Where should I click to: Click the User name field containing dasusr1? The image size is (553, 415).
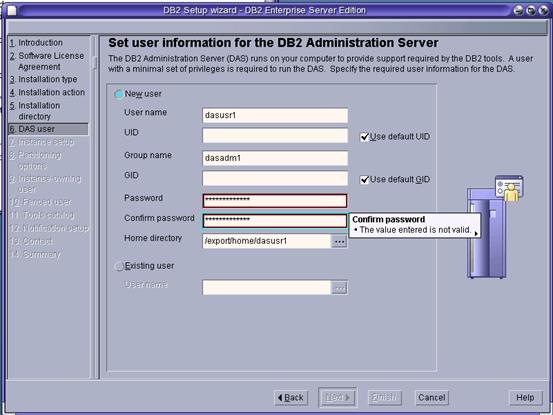pyautogui.click(x=275, y=115)
